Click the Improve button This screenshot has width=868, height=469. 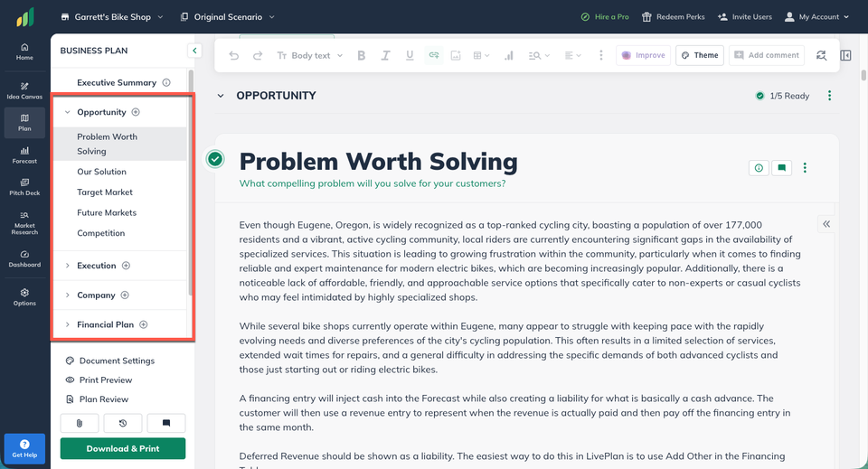coord(643,55)
